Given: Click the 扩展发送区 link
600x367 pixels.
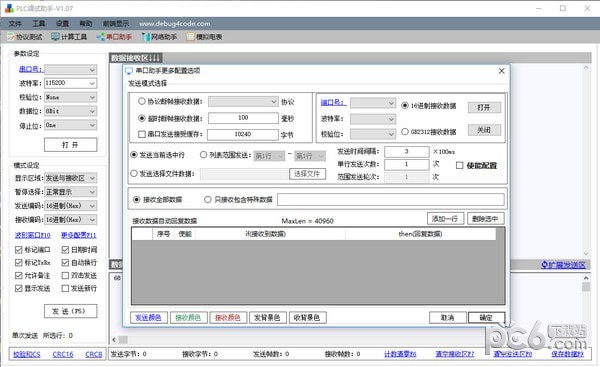Looking at the screenshot, I should pyautogui.click(x=563, y=265).
